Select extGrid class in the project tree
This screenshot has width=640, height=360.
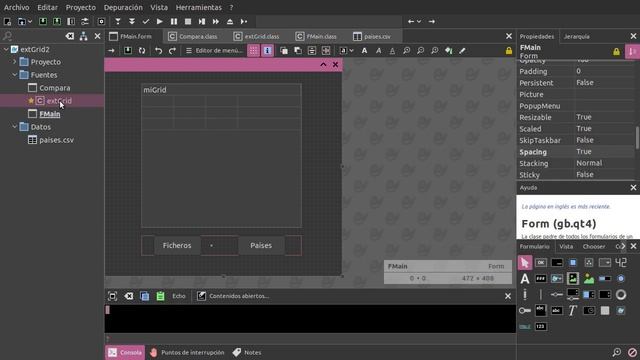[x=59, y=101]
